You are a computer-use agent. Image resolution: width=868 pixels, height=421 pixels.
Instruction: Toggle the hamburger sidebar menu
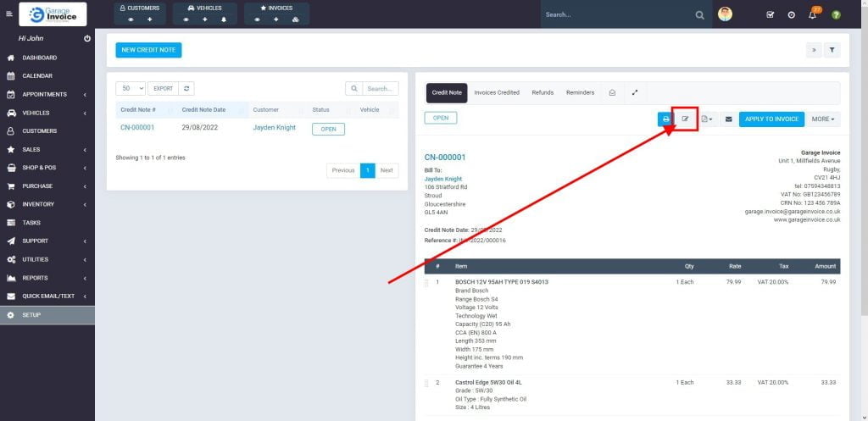coord(9,14)
